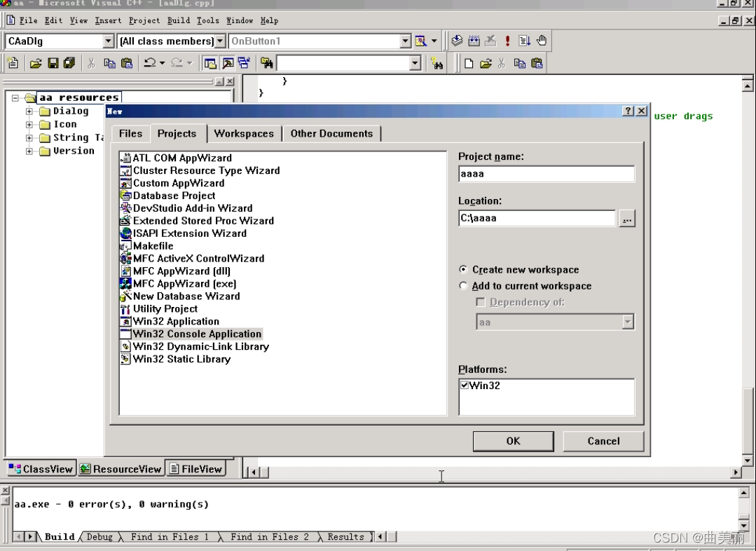Click the Copy icon left of Undo
This screenshot has height=551, width=756.
point(109,63)
